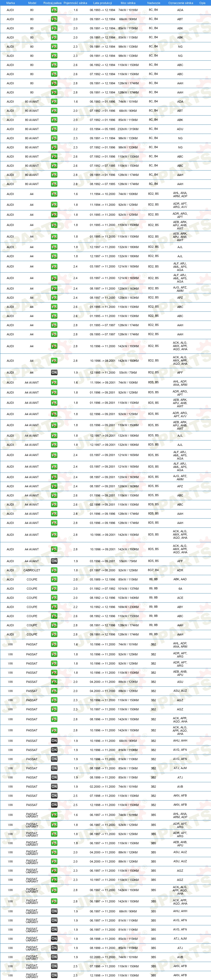
Task: Click petrol icon in PASSAT 3B2 2.8 row starting 08.1996
Action: point(54,720)
